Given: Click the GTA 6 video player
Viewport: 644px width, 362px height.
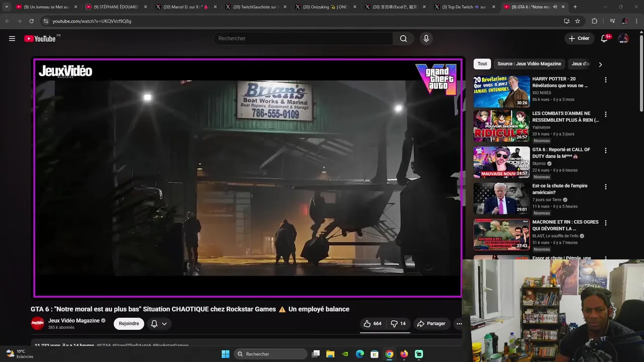Looking at the screenshot, I should [x=248, y=178].
